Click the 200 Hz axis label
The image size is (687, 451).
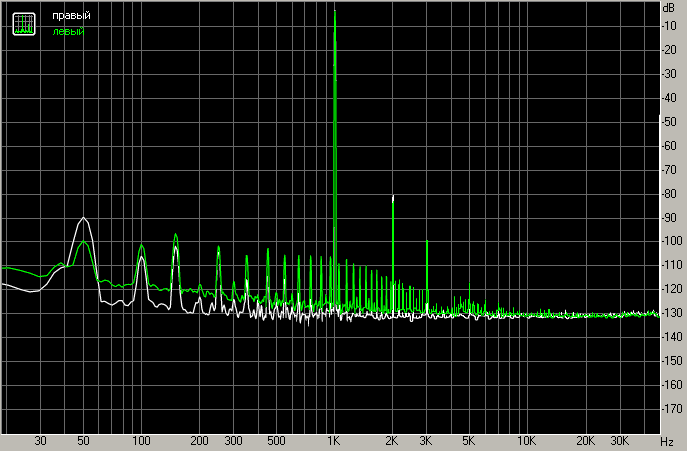point(199,440)
